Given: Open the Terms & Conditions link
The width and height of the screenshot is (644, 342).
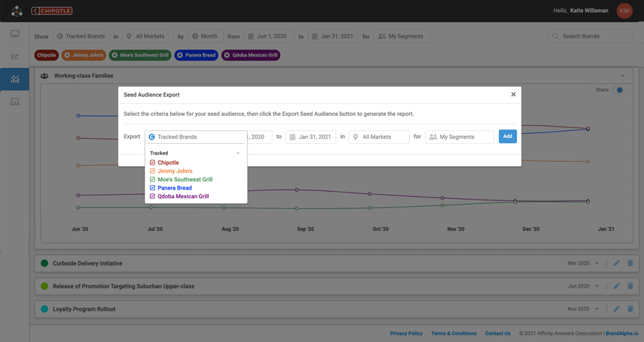Looking at the screenshot, I should click(x=454, y=333).
